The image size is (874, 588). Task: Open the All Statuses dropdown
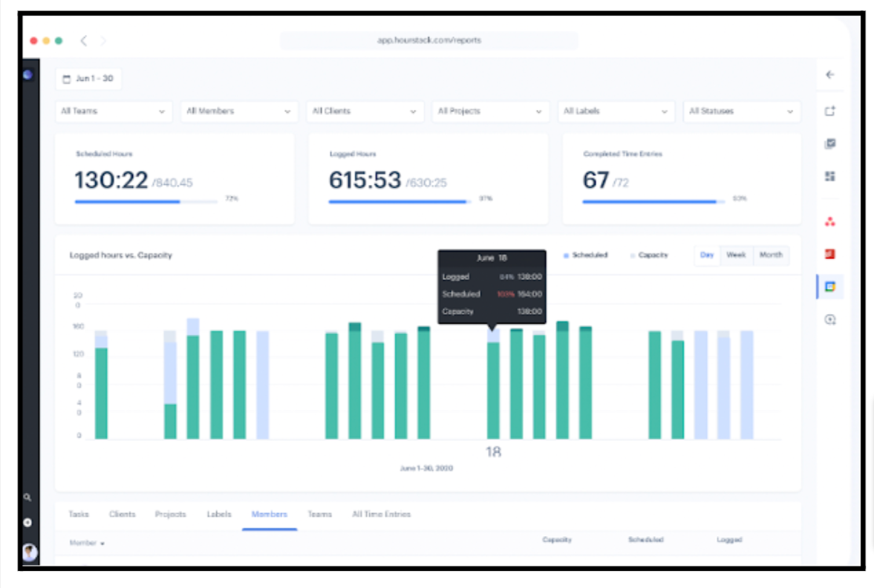[x=741, y=111]
